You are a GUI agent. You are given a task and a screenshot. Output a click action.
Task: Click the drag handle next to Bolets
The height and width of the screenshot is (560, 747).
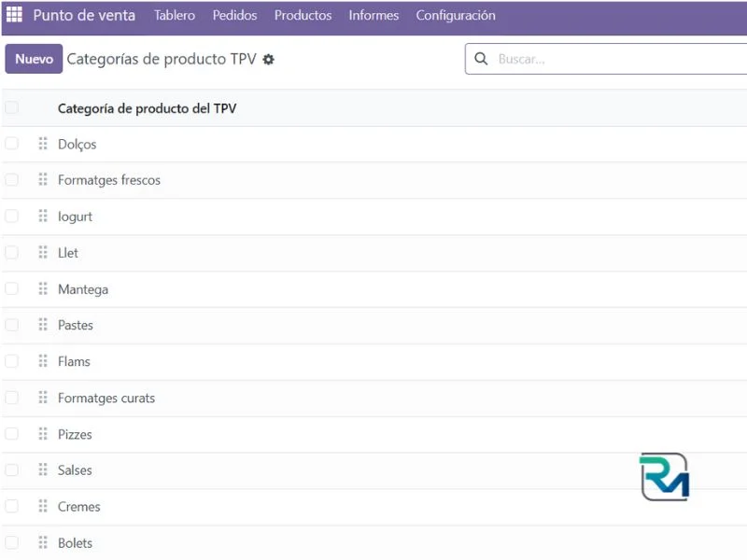43,542
